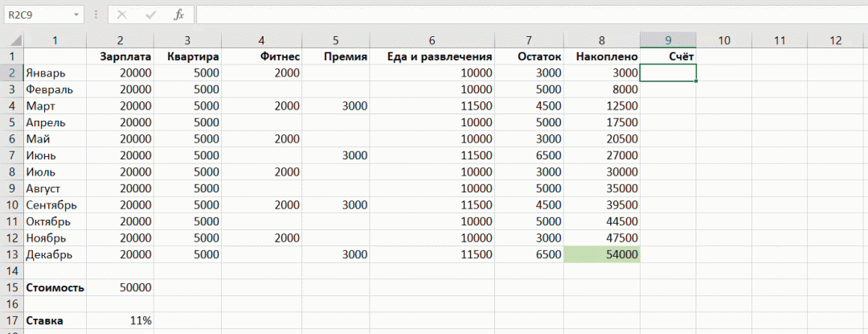Click the 50000 cost value cell
The image size is (868, 334).
(120, 287)
